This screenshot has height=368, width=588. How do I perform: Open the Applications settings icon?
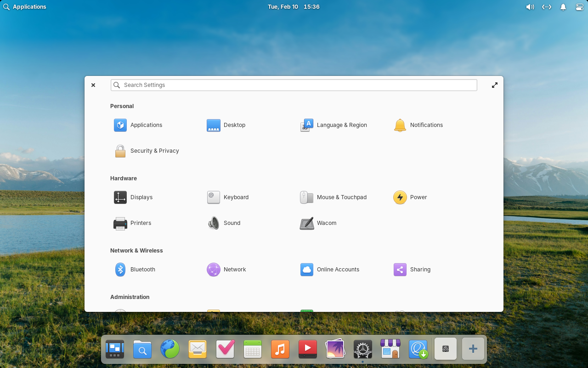(x=120, y=125)
